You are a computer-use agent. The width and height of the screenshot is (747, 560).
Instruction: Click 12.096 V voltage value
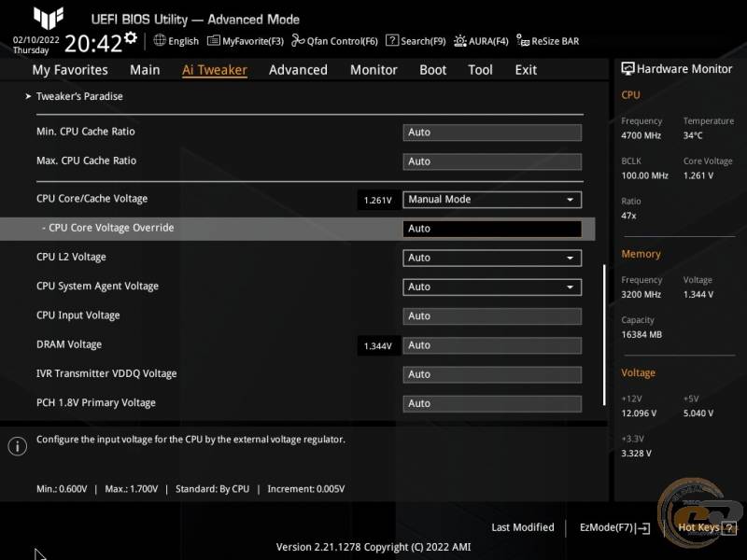click(x=639, y=413)
